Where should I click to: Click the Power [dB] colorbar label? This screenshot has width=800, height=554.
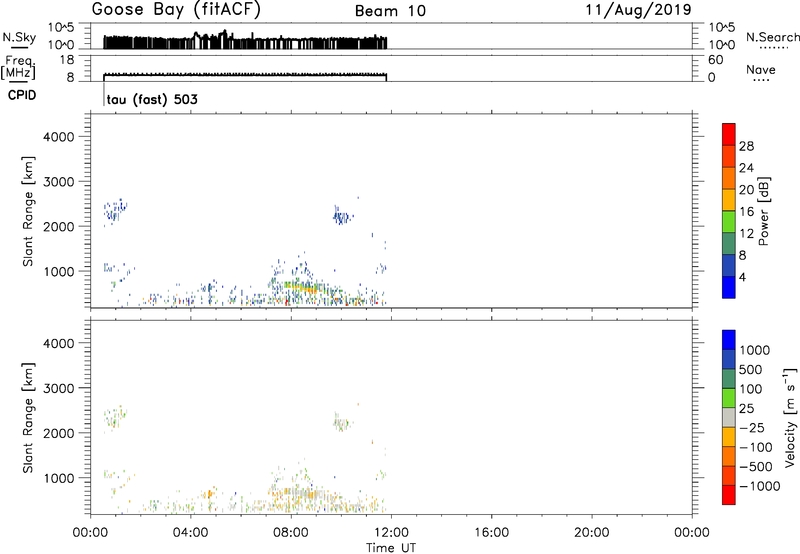pyautogui.click(x=763, y=211)
